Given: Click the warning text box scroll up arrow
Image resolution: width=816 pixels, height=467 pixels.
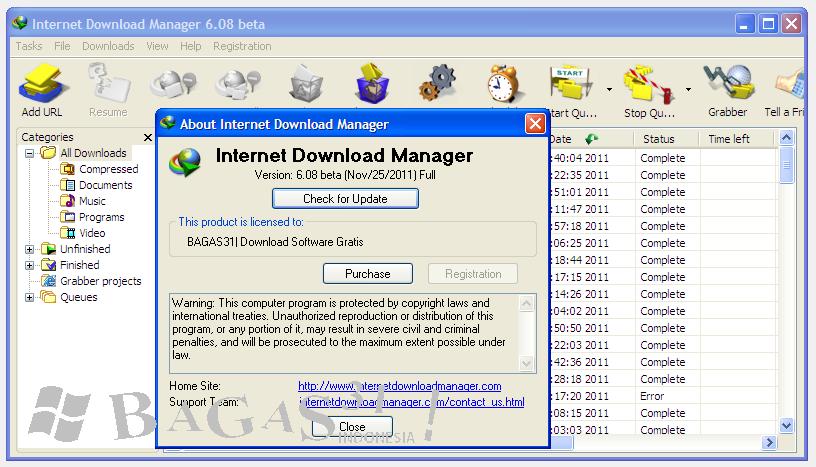Looking at the screenshot, I should [x=527, y=303].
